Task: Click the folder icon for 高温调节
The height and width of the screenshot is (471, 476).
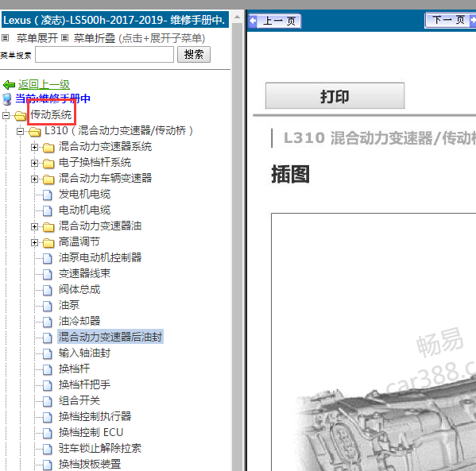Action: tap(48, 242)
